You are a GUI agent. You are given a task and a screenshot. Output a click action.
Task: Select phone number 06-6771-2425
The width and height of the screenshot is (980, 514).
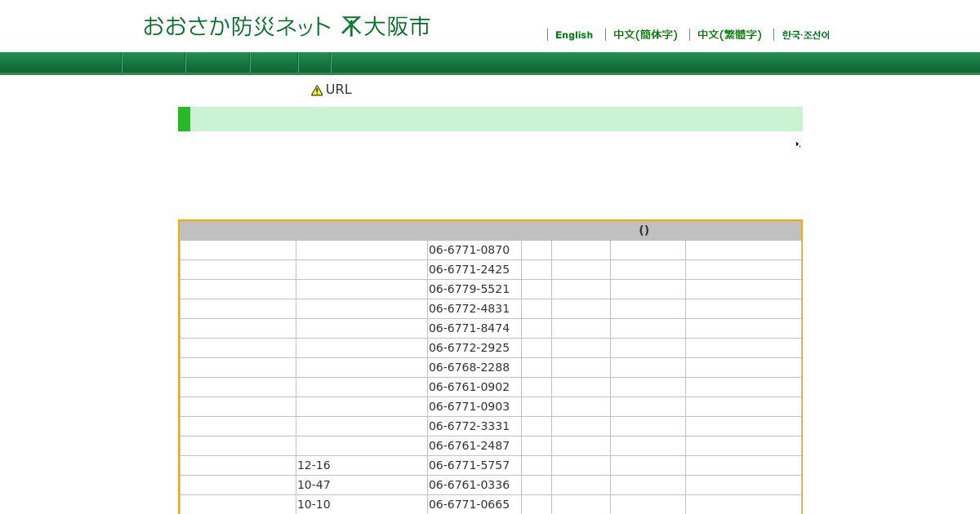pyautogui.click(x=469, y=269)
